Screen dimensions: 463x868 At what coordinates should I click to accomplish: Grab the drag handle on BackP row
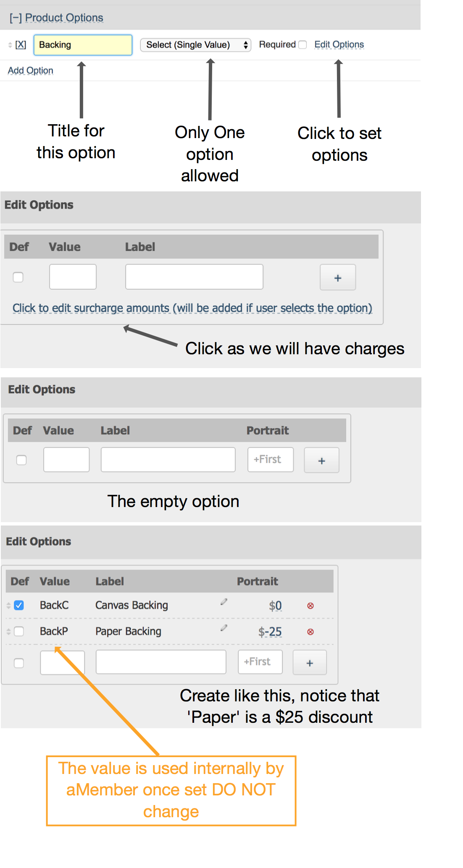point(8,631)
